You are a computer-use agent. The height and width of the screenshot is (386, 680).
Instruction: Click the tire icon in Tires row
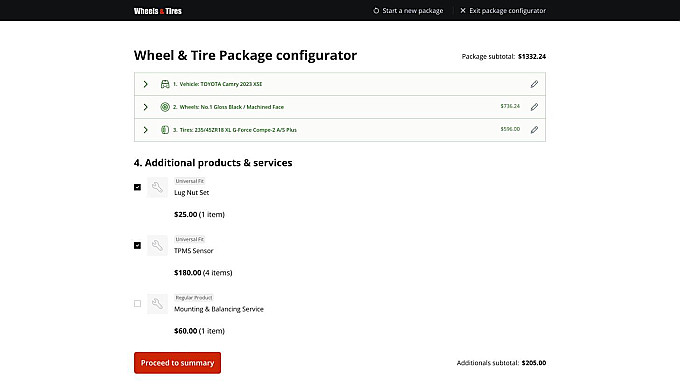point(165,130)
